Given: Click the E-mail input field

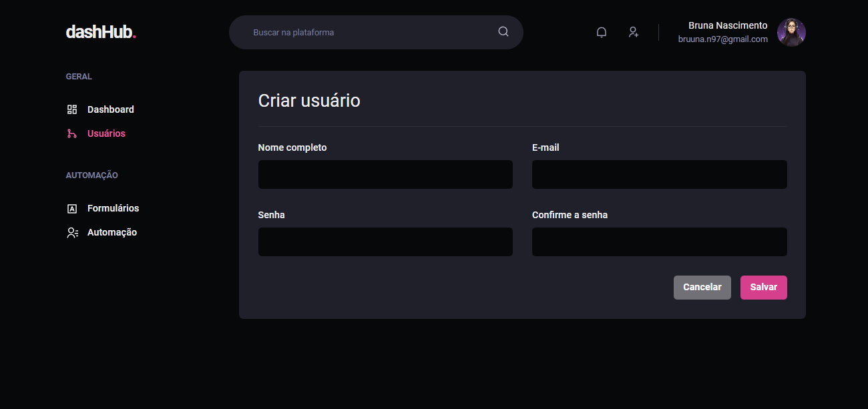Looking at the screenshot, I should (660, 174).
